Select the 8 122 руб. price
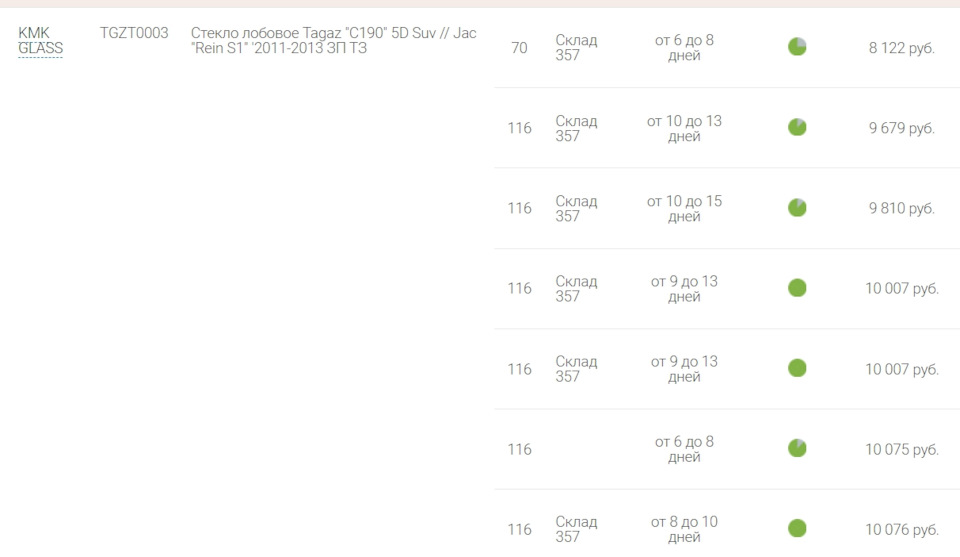The image size is (960, 557). pyautogui.click(x=901, y=48)
